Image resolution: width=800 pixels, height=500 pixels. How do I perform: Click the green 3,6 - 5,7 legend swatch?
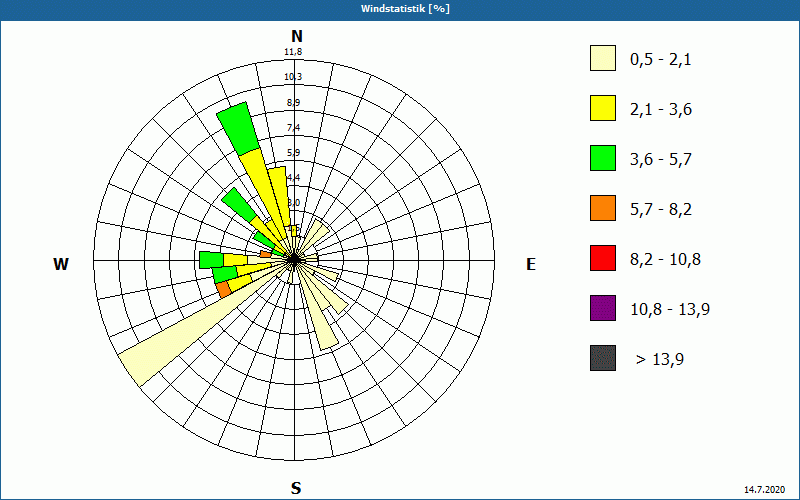point(603,158)
